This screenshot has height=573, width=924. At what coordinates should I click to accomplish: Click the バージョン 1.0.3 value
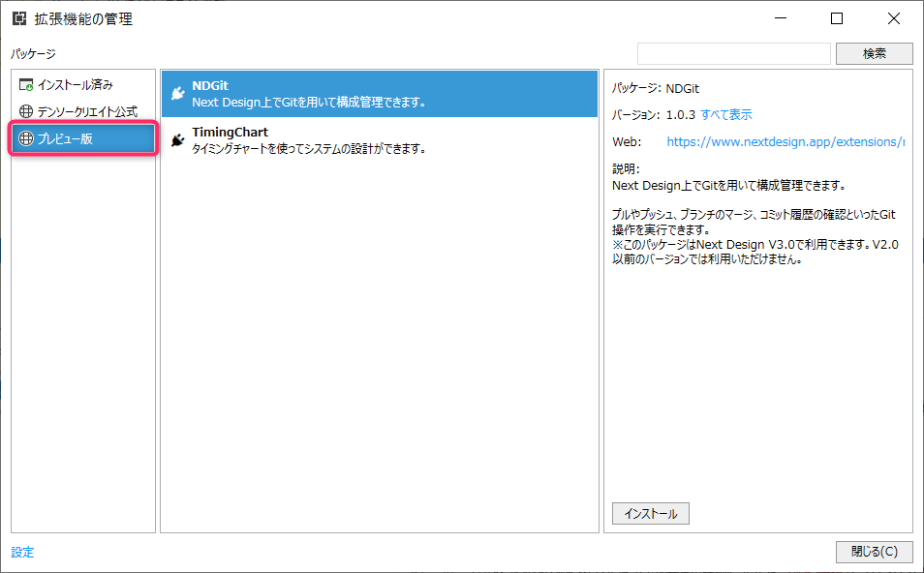coord(681,115)
